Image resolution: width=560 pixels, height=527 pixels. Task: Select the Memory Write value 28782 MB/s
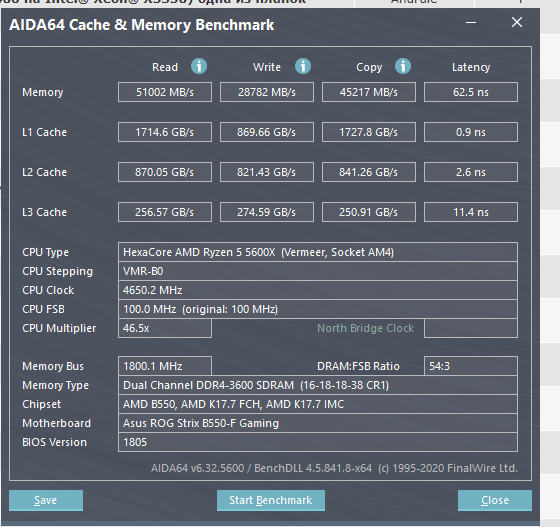pyautogui.click(x=267, y=92)
